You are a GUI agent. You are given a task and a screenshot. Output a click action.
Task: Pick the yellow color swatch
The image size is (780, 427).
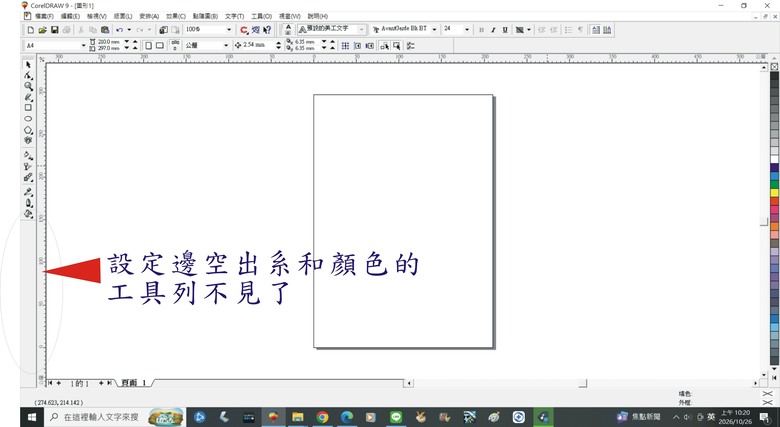point(775,193)
